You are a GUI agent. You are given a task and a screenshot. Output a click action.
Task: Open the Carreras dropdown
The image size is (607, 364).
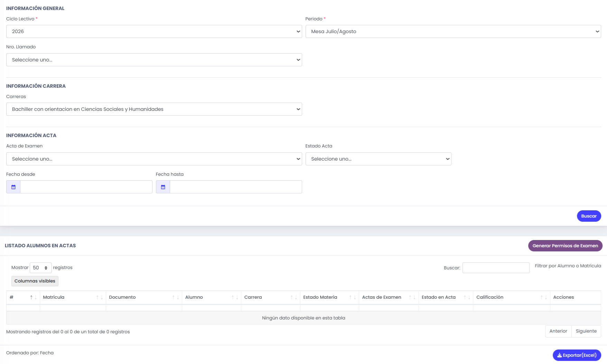coord(154,109)
